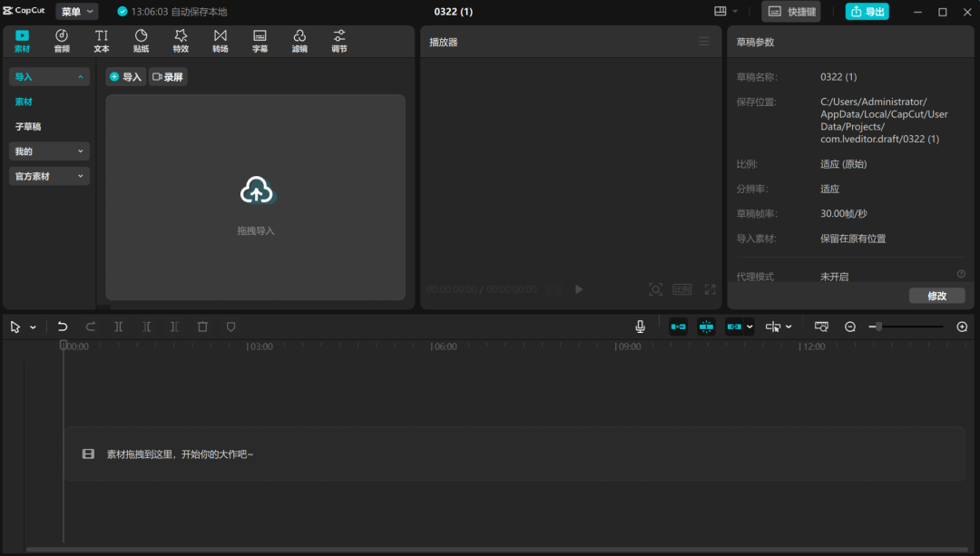Viewport: 980px width, 556px height.
Task: Click the timeline zoom out icon
Action: click(850, 327)
